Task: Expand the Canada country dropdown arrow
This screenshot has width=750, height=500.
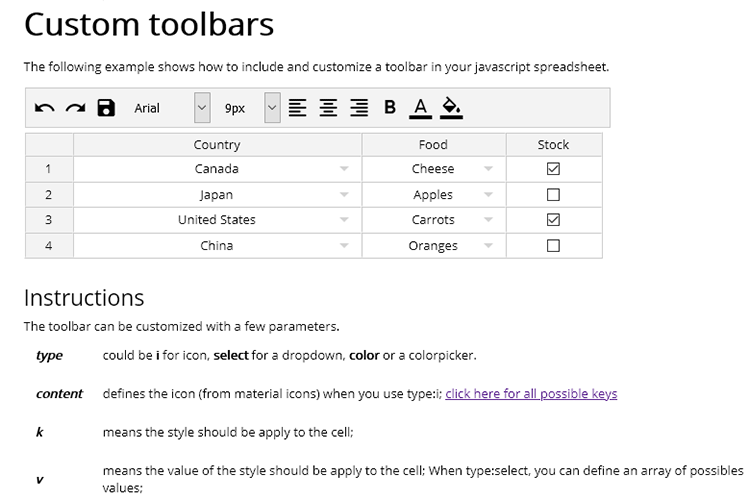Action: pyautogui.click(x=344, y=169)
